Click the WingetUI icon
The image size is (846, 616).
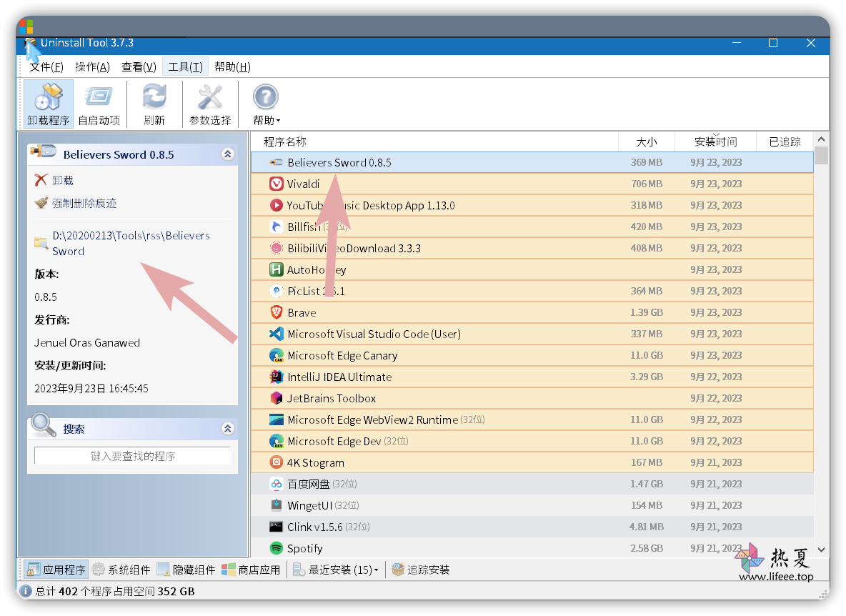tap(277, 505)
